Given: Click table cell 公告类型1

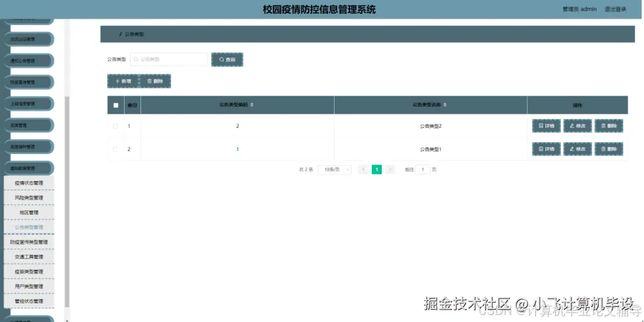Looking at the screenshot, I should pos(431,149).
